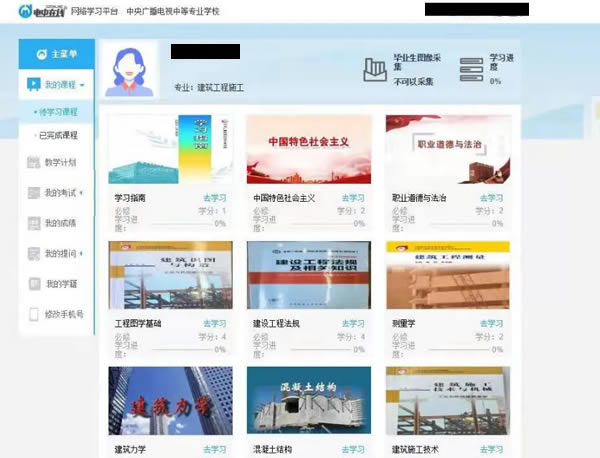Click the 我的考试 sidebar icon
Image resolution: width=600 pixels, height=458 pixels.
(34, 193)
